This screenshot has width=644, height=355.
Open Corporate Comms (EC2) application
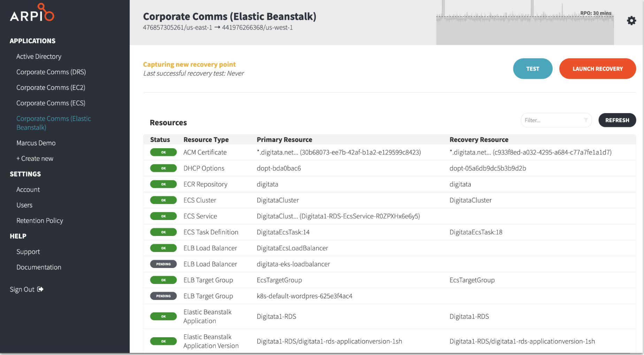pyautogui.click(x=51, y=88)
